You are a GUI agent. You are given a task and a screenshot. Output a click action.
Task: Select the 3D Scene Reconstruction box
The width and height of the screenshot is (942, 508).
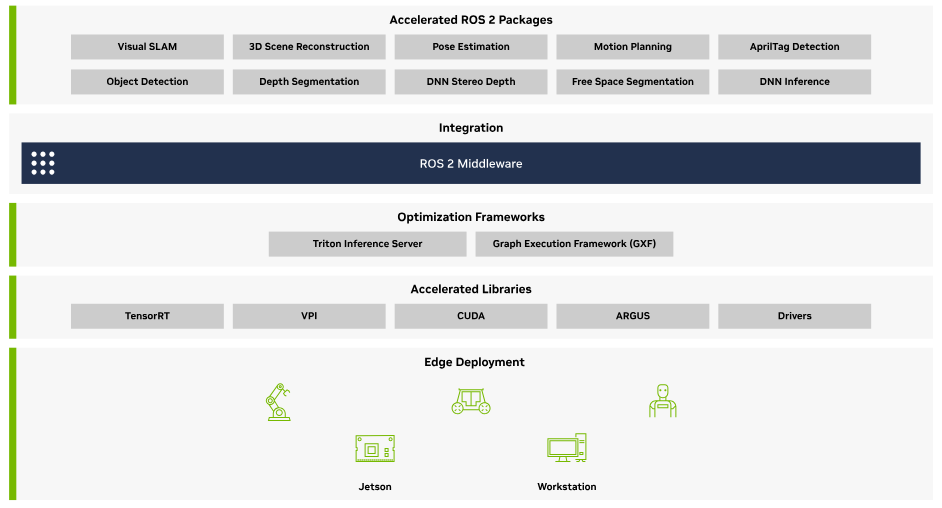(309, 47)
